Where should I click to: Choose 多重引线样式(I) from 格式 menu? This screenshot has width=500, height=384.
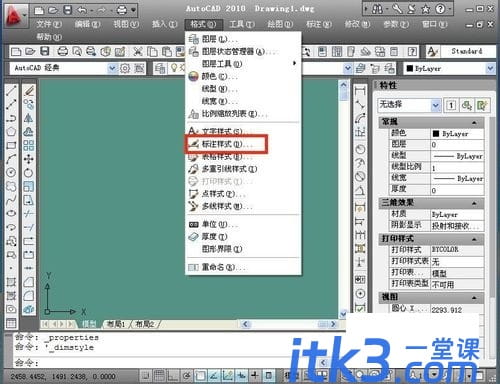(243, 169)
